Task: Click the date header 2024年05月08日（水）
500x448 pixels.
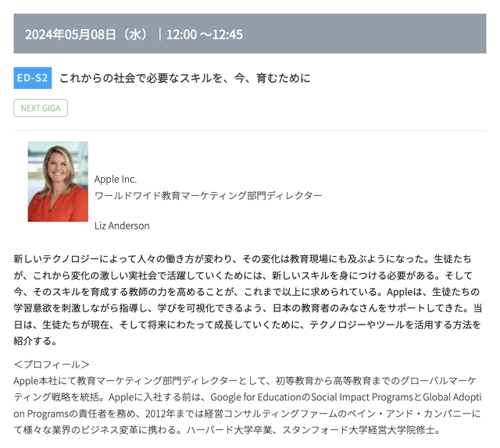Action: pyautogui.click(x=86, y=34)
